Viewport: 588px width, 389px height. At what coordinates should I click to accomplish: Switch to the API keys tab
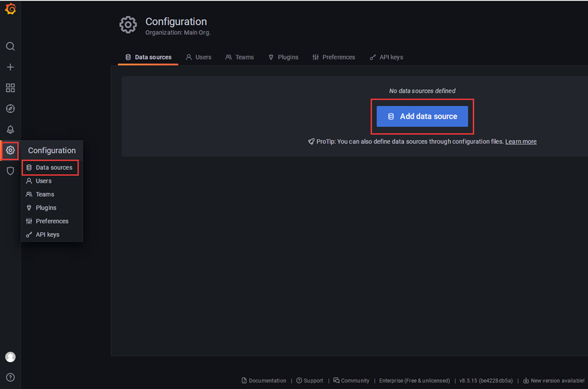(x=386, y=57)
